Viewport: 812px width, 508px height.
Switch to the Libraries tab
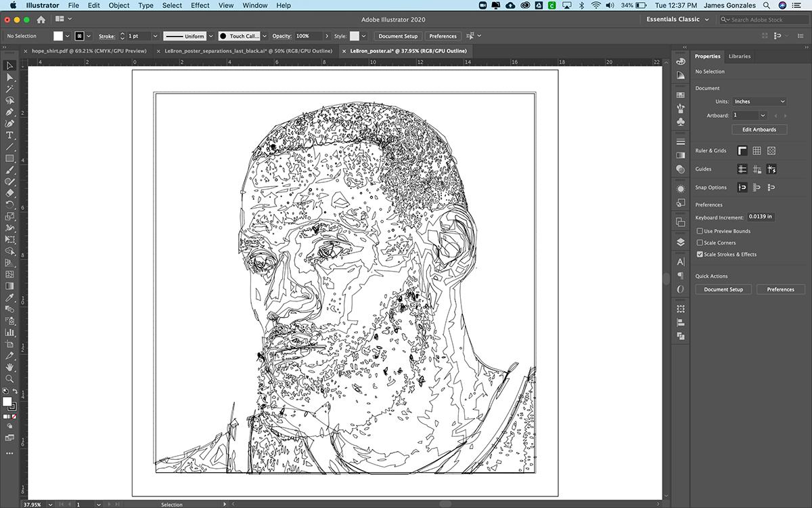(740, 56)
